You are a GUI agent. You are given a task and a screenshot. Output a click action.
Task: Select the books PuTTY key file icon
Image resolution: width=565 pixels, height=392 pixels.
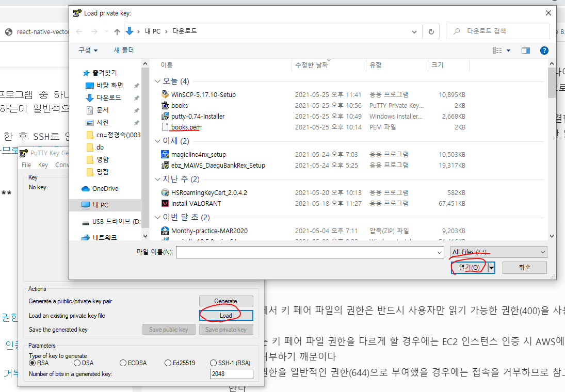[165, 105]
